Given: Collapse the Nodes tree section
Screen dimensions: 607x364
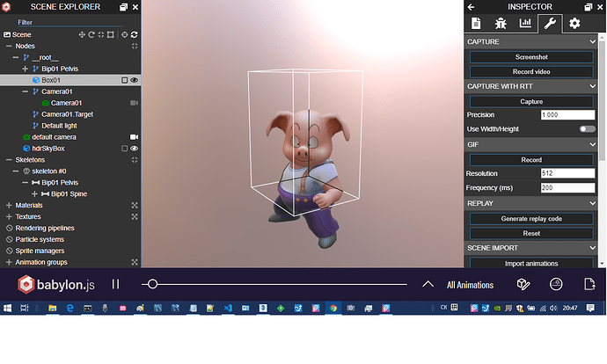Looking at the screenshot, I should 9,46.
